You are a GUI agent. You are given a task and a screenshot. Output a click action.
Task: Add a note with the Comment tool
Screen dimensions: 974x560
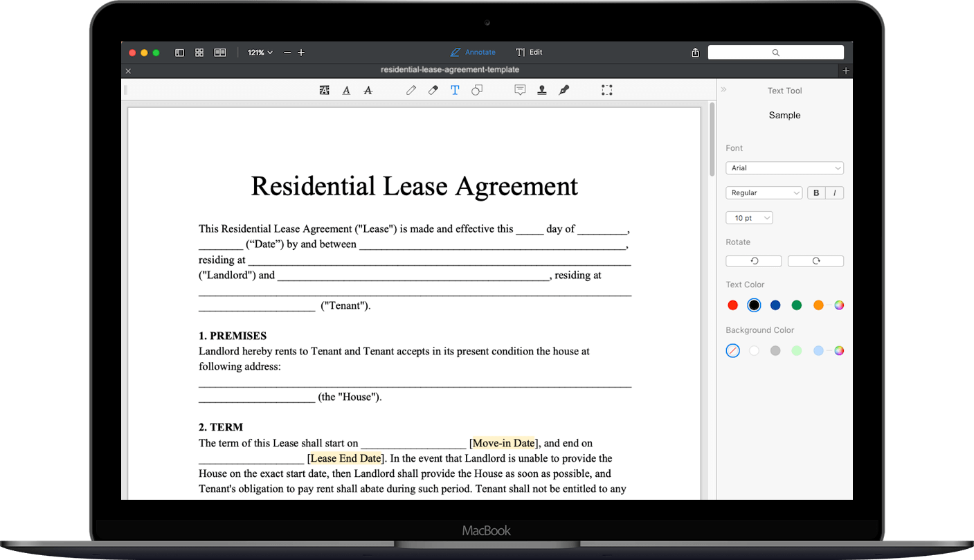click(520, 90)
